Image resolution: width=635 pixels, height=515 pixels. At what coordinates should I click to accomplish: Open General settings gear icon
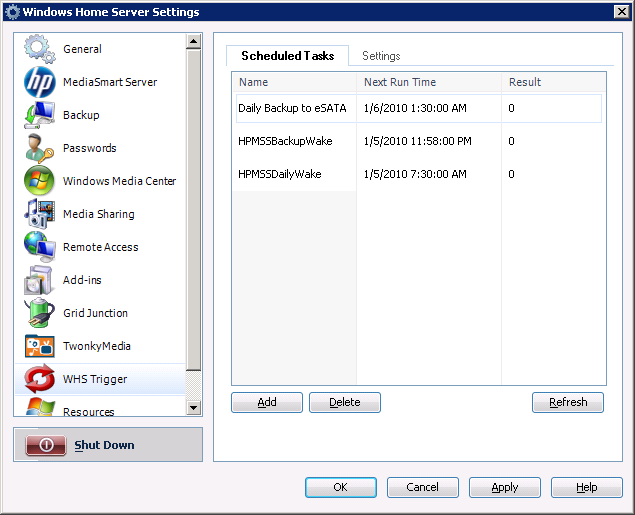(x=39, y=49)
